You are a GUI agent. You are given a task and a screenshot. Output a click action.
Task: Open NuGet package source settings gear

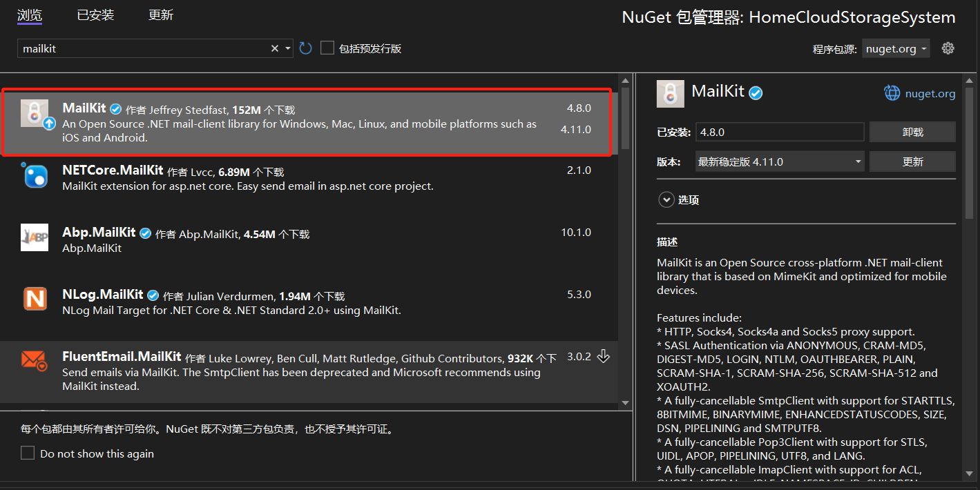(x=948, y=48)
